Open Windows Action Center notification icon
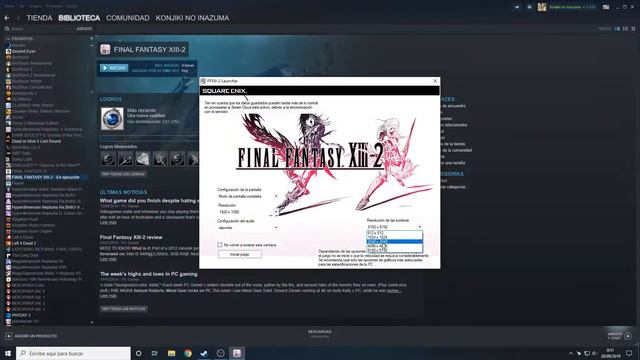 [629, 353]
